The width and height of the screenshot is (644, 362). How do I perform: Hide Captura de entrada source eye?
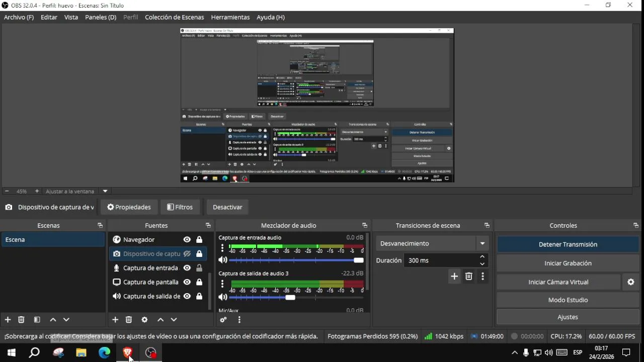pos(187,268)
